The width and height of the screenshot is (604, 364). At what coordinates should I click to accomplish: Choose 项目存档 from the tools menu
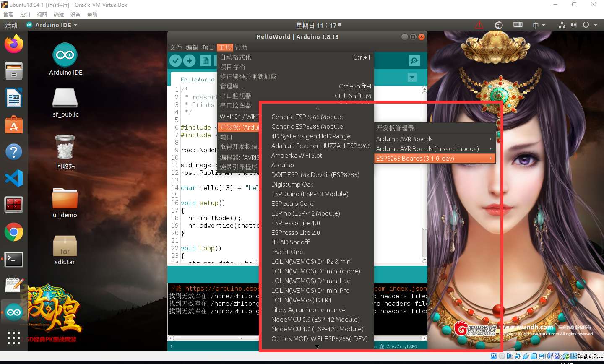click(296, 67)
